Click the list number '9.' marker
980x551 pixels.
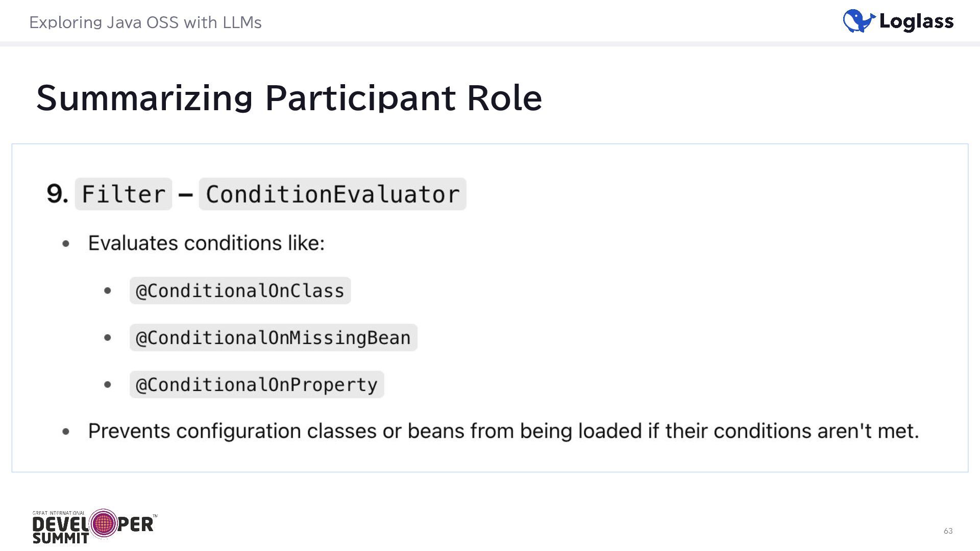click(x=57, y=194)
